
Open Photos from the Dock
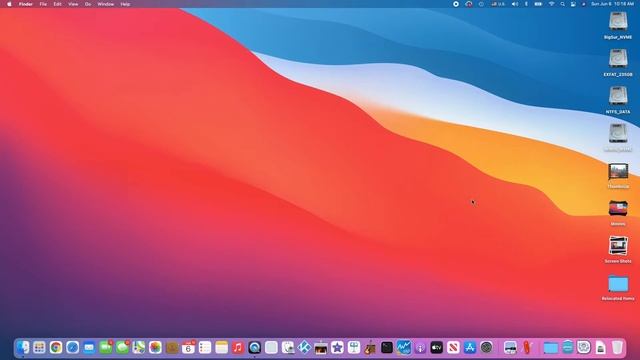[x=156, y=347]
